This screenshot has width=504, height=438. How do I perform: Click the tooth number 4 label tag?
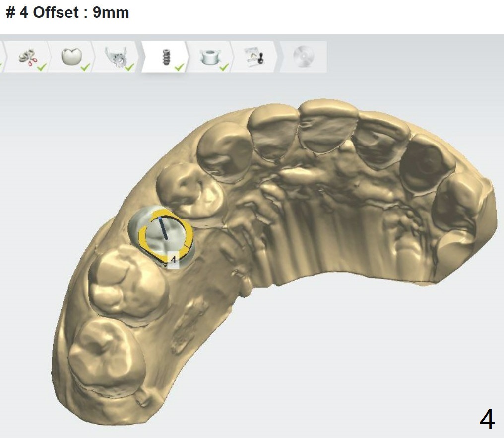(173, 260)
